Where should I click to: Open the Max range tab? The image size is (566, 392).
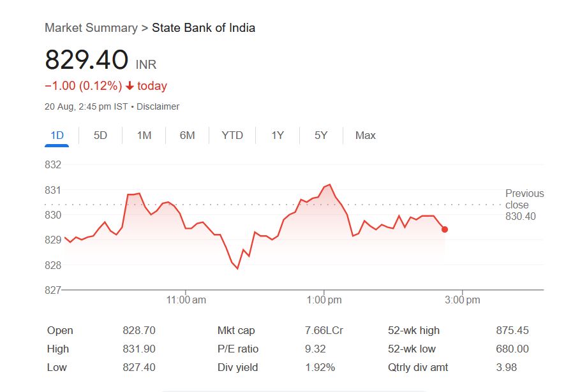[x=366, y=135]
